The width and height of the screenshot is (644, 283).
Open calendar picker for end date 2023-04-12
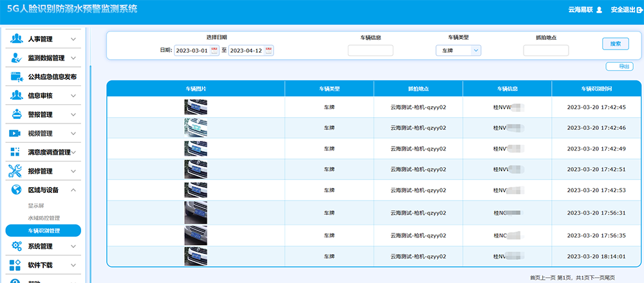coord(269,50)
